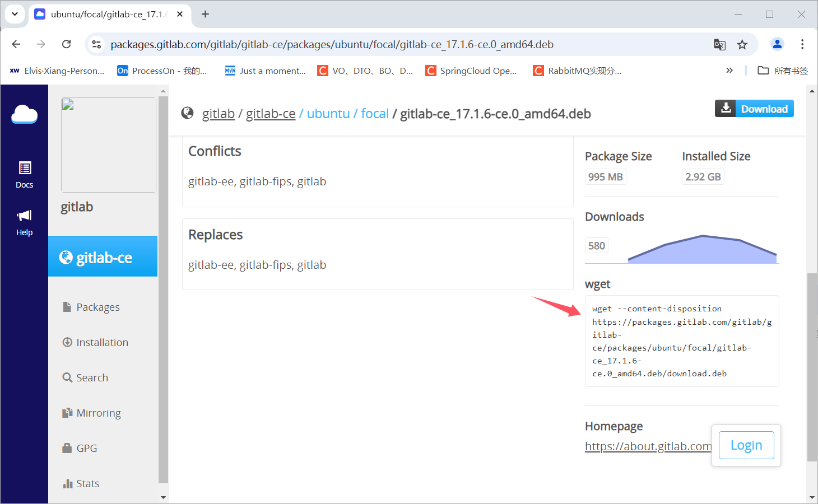Bookmark this page with the star icon
This screenshot has height=504, width=818.
point(742,45)
